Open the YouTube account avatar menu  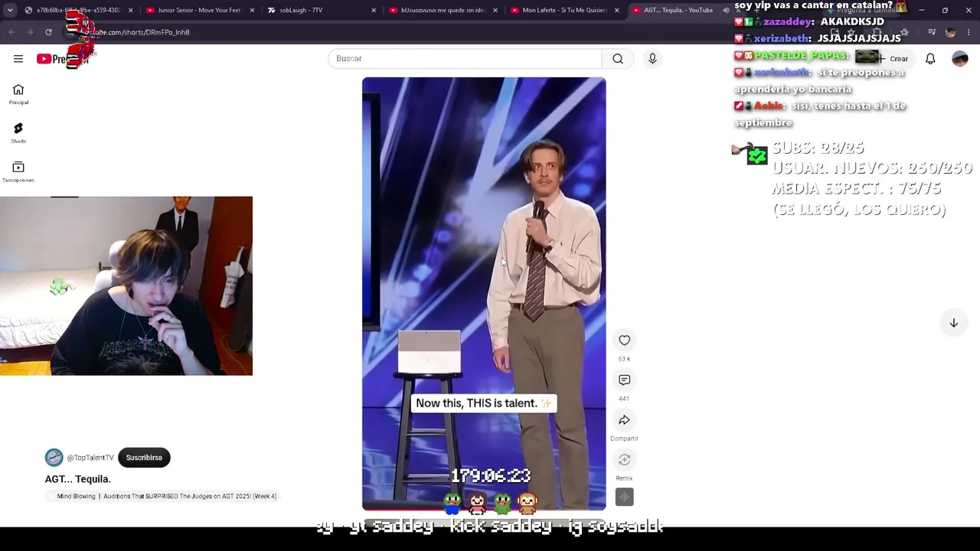coord(960,59)
